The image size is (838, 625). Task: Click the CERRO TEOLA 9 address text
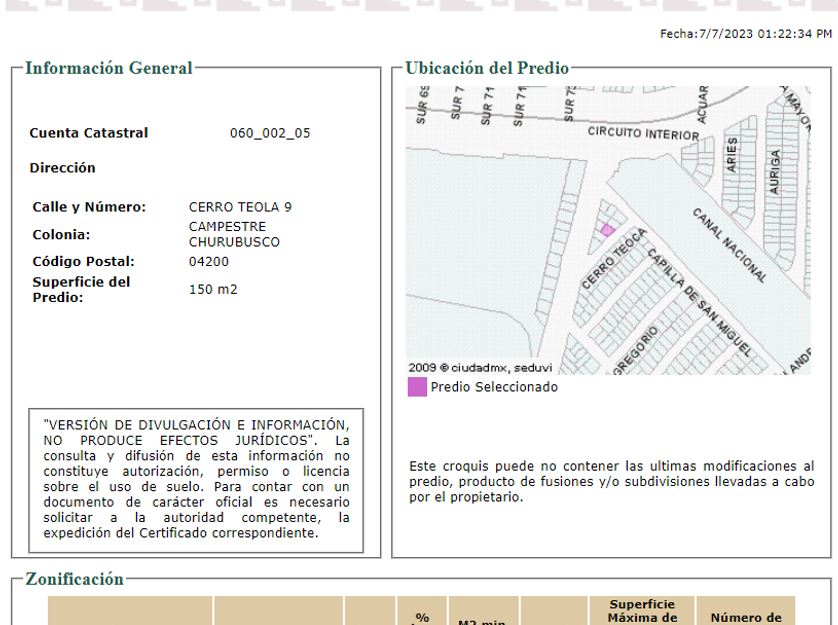click(240, 207)
